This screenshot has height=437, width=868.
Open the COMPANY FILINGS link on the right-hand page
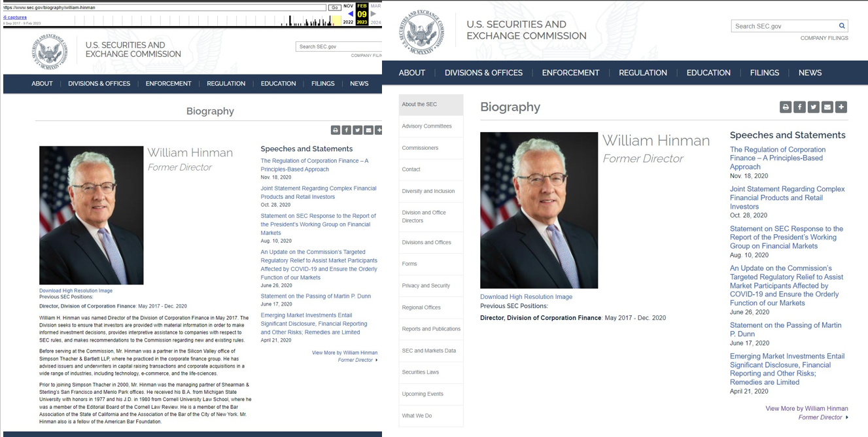(824, 38)
